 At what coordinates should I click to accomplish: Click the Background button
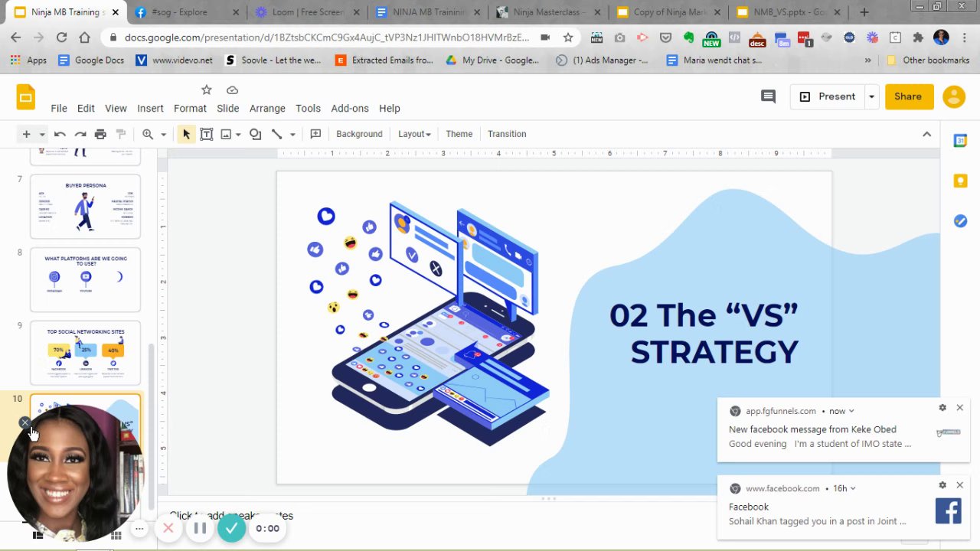pyautogui.click(x=359, y=134)
